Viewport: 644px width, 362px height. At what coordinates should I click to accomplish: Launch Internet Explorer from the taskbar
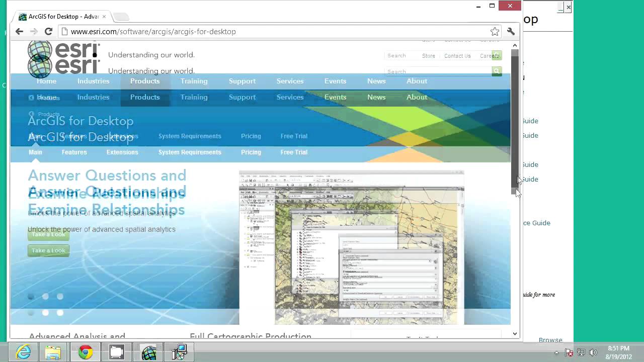point(24,352)
